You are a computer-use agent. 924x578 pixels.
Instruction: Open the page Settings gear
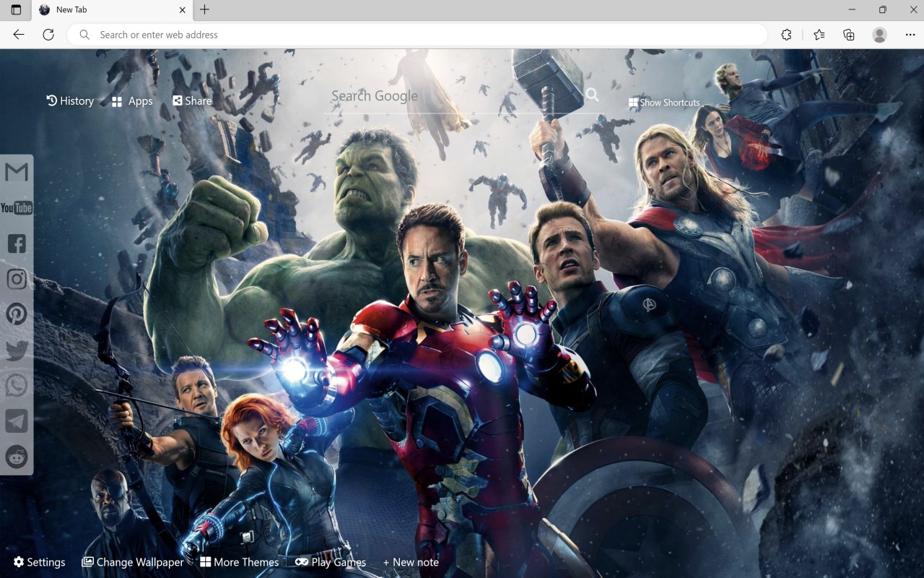(40, 562)
